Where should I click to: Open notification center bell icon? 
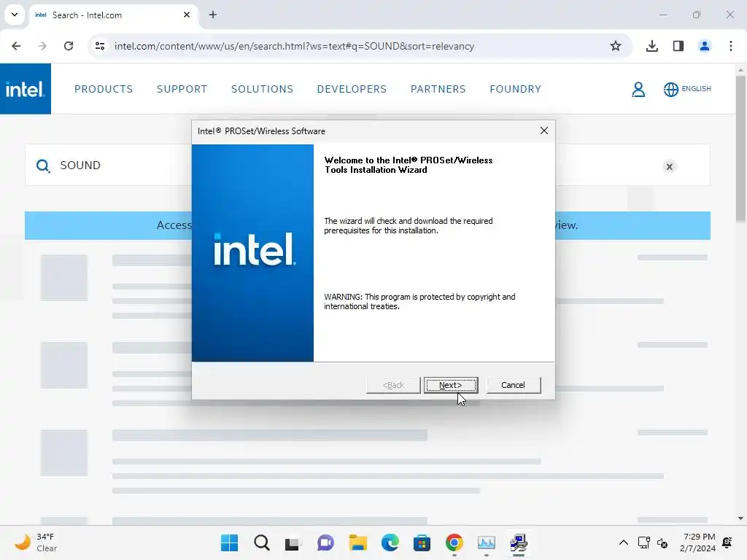(x=727, y=542)
